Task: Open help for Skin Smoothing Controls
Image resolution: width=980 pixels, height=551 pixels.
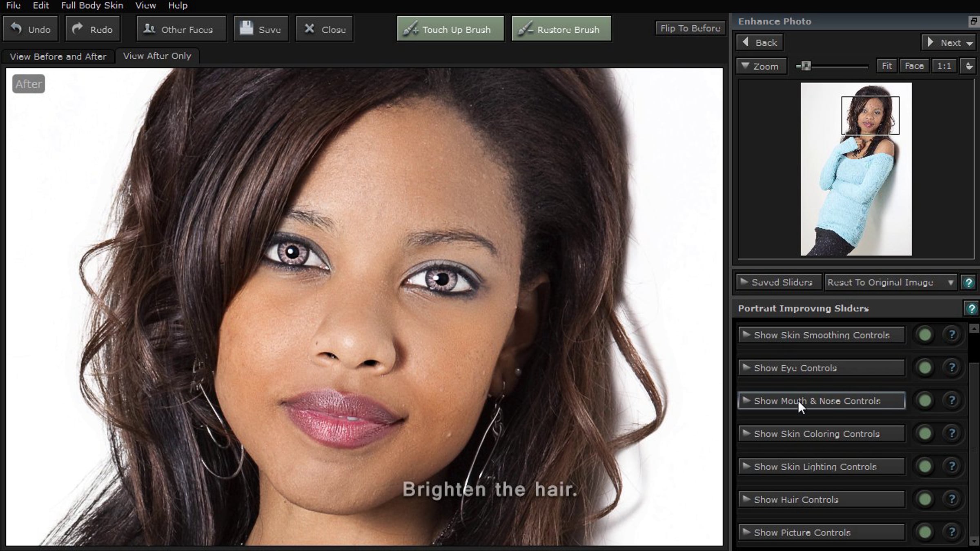Action: point(952,335)
